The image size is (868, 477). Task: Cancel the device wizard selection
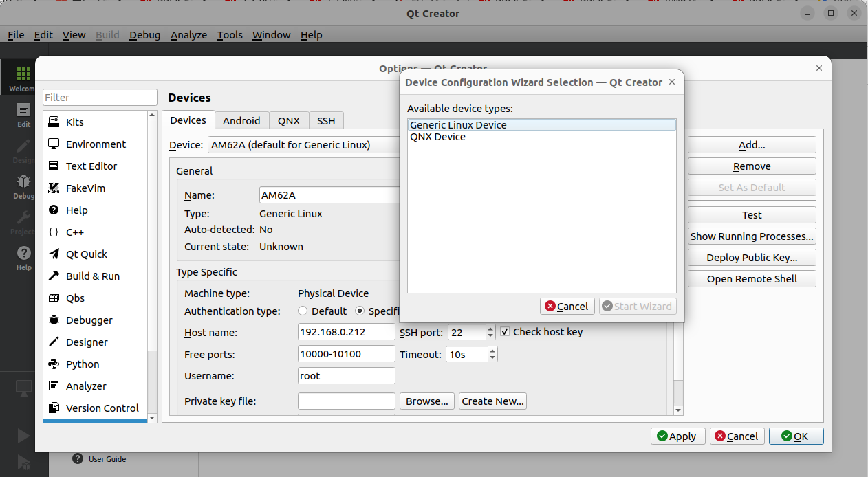point(567,307)
